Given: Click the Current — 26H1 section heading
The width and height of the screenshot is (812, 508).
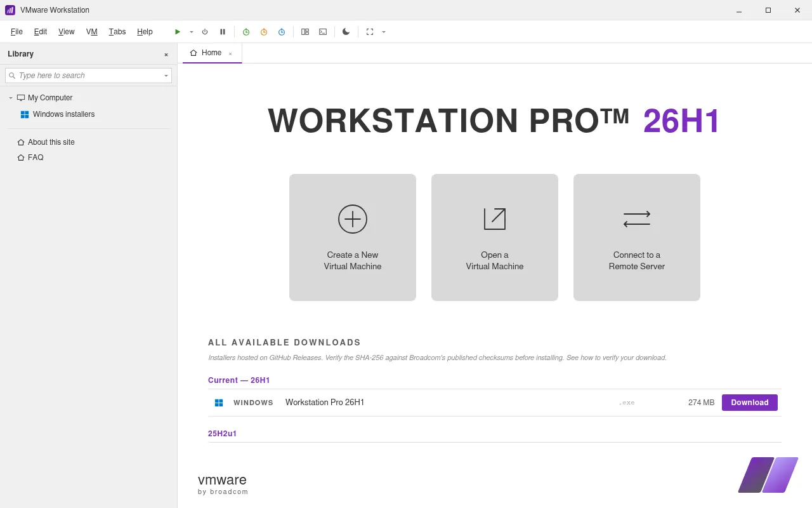Looking at the screenshot, I should pos(239,380).
